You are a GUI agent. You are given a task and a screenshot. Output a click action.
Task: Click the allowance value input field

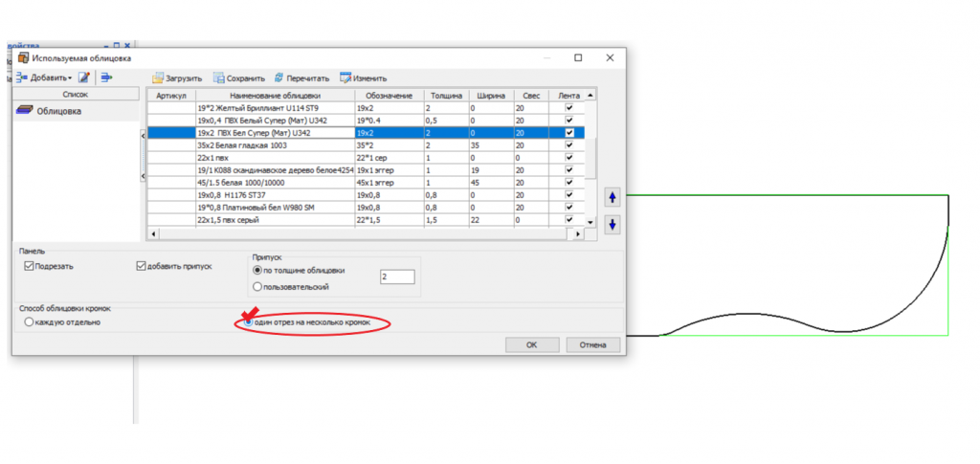[x=396, y=277]
